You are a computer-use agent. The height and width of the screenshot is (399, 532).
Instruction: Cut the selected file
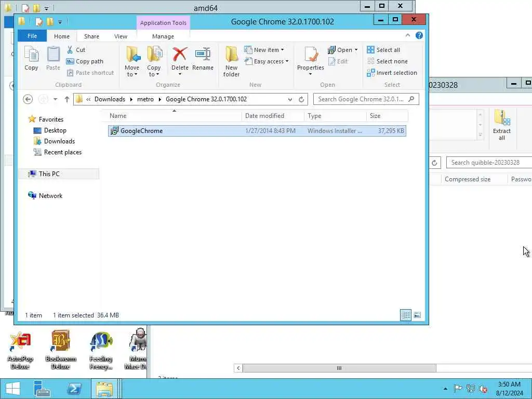pyautogui.click(x=76, y=50)
